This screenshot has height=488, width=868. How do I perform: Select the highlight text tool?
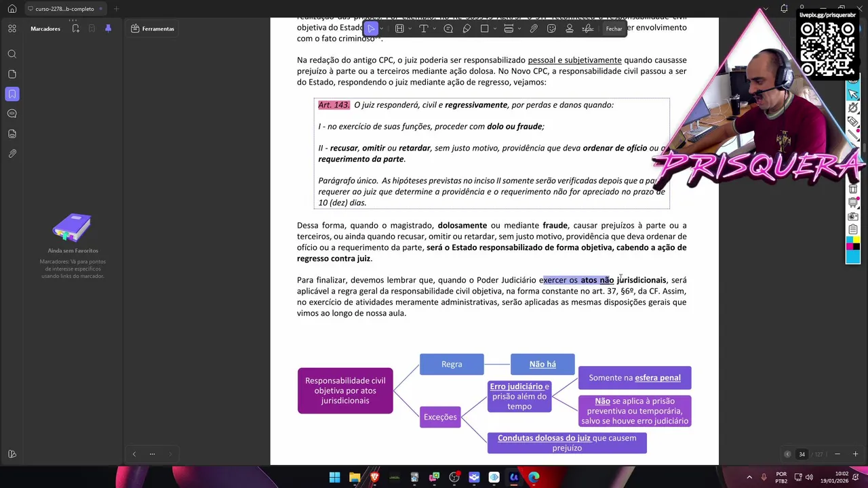pyautogui.click(x=399, y=28)
